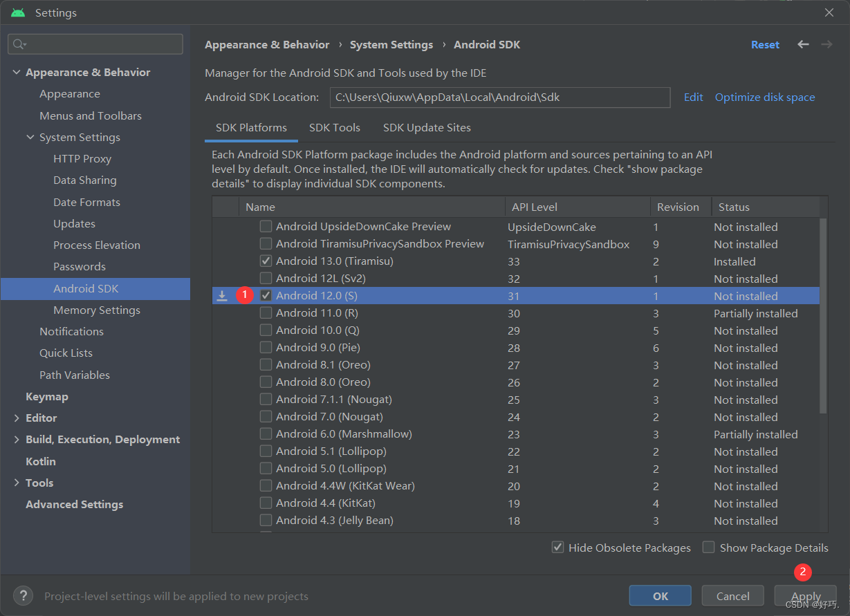
Task: Select the Android 5.1 (Lollipop) row
Action: click(515, 451)
